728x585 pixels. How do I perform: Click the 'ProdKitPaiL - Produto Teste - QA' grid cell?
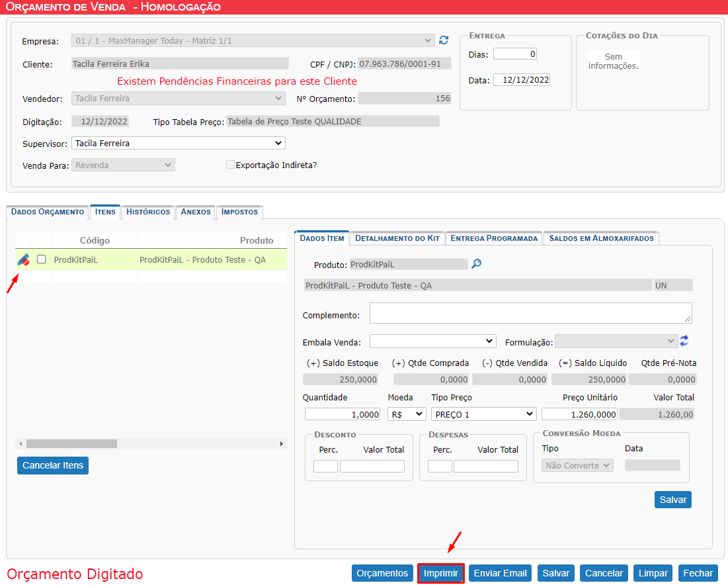point(212,259)
